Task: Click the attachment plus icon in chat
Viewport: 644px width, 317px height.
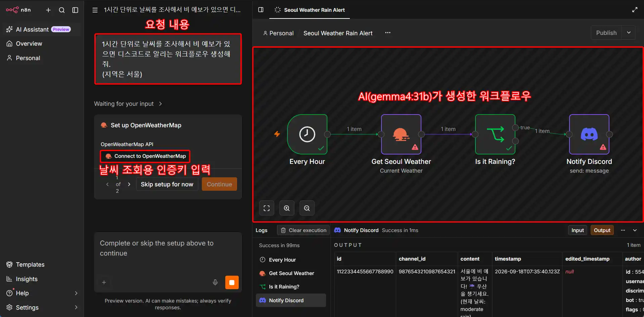Action: point(104,282)
